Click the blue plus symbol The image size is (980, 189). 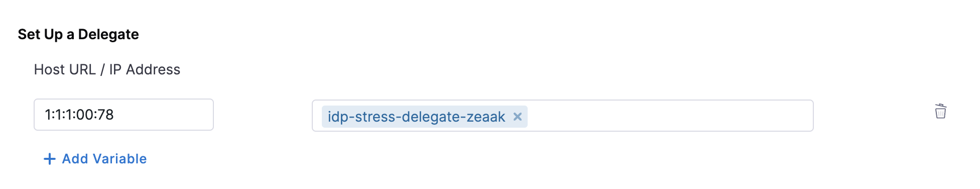click(49, 159)
